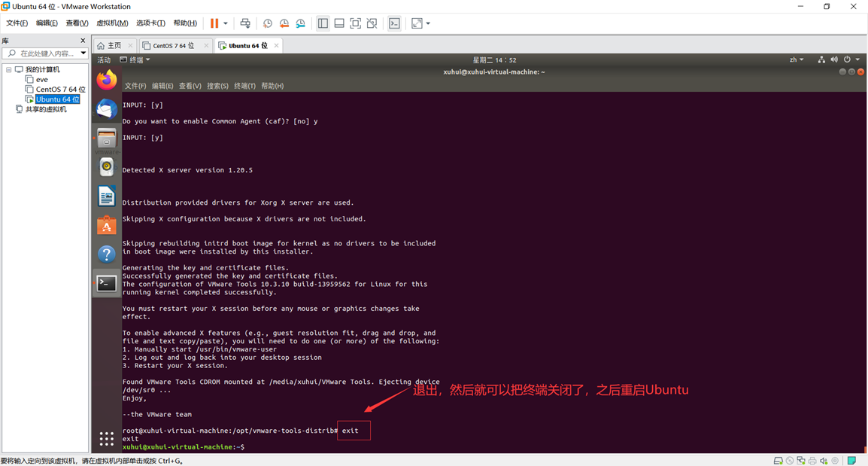Open Firefox from the Ubuntu dock

106,78
